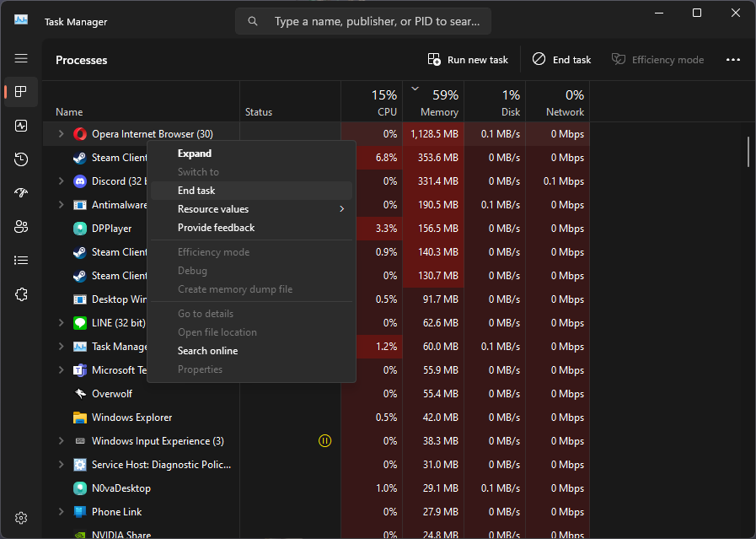Click the Overwolf process icon
This screenshot has width=756, height=539.
[79, 394]
